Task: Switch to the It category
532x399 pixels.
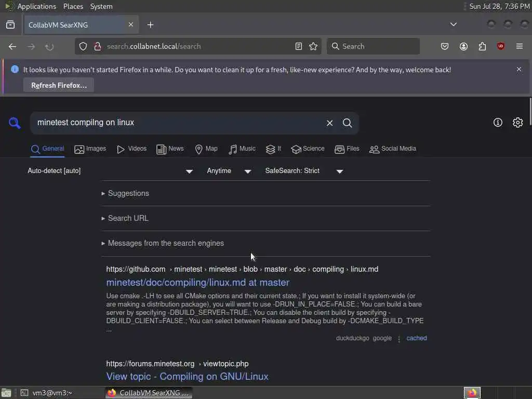Action: click(x=273, y=149)
